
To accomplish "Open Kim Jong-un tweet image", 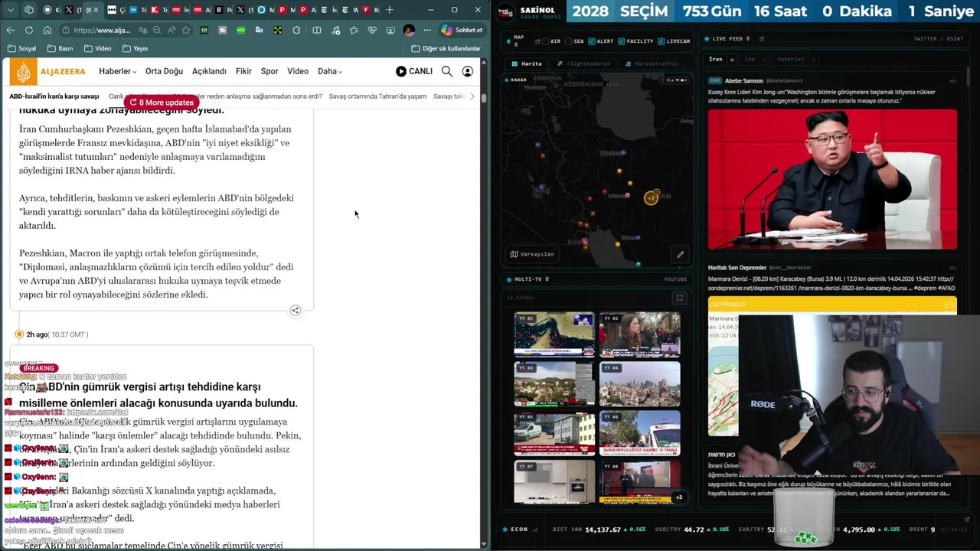I will (x=832, y=179).
